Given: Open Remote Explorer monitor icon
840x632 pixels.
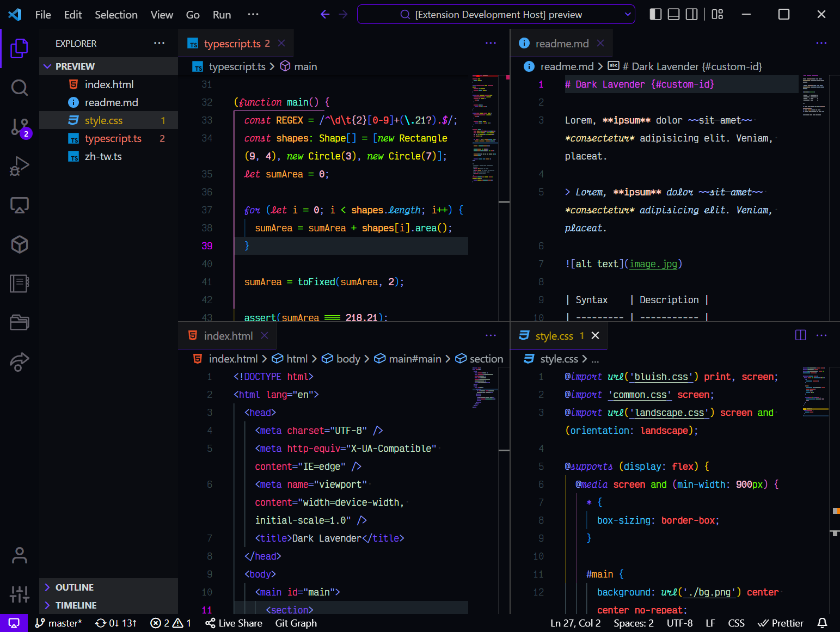Looking at the screenshot, I should pos(19,205).
